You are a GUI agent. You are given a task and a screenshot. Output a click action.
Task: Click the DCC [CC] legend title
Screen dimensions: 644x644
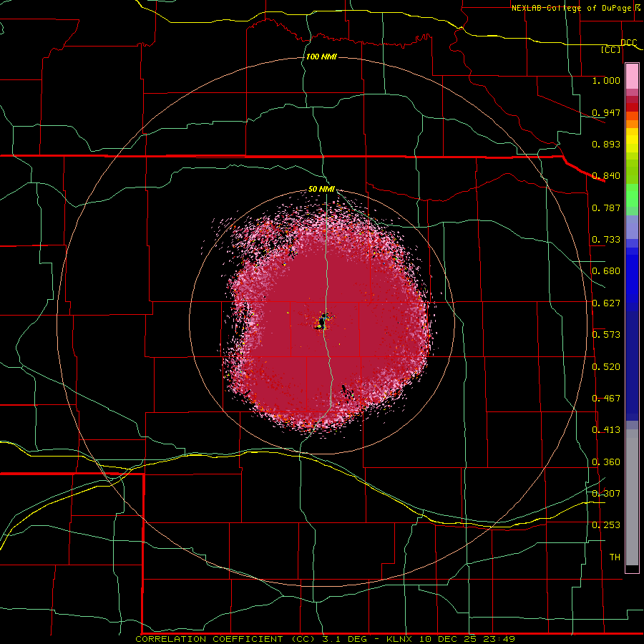(620, 46)
